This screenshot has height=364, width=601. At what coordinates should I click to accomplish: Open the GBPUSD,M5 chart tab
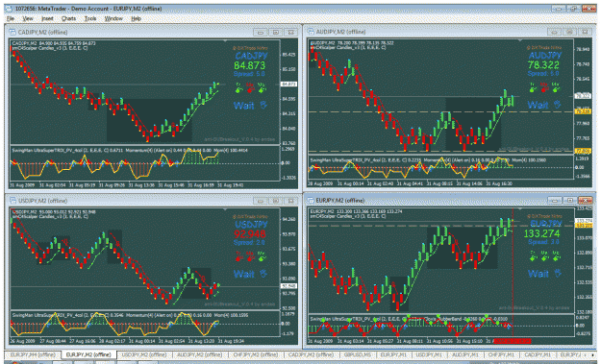[357, 354]
